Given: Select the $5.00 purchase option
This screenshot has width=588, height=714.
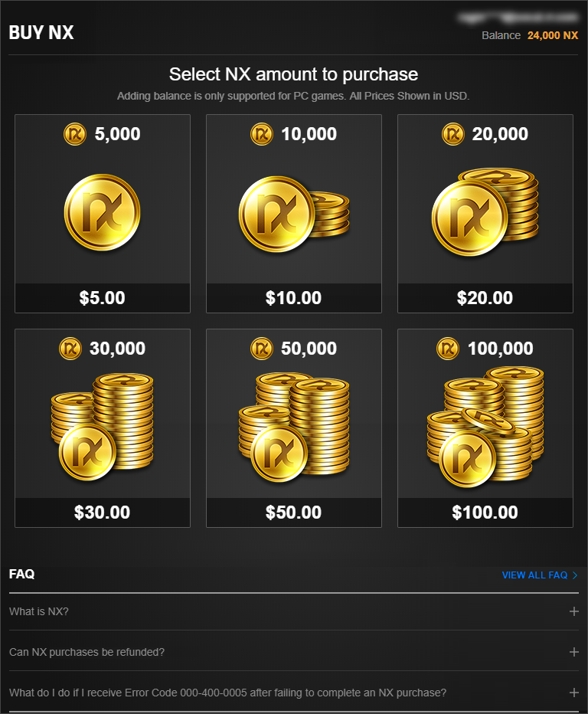Looking at the screenshot, I should 103,297.
